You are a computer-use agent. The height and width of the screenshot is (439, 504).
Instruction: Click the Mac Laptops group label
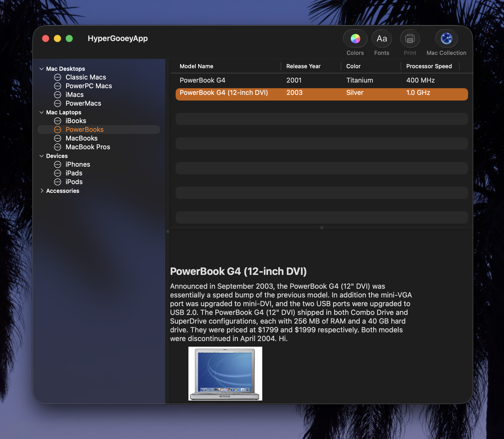point(64,112)
